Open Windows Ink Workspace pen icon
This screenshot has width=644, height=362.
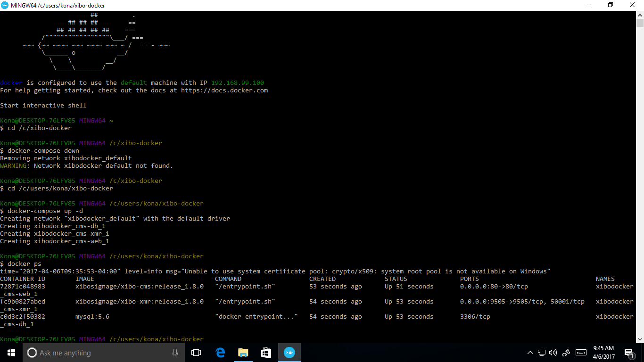(x=566, y=353)
